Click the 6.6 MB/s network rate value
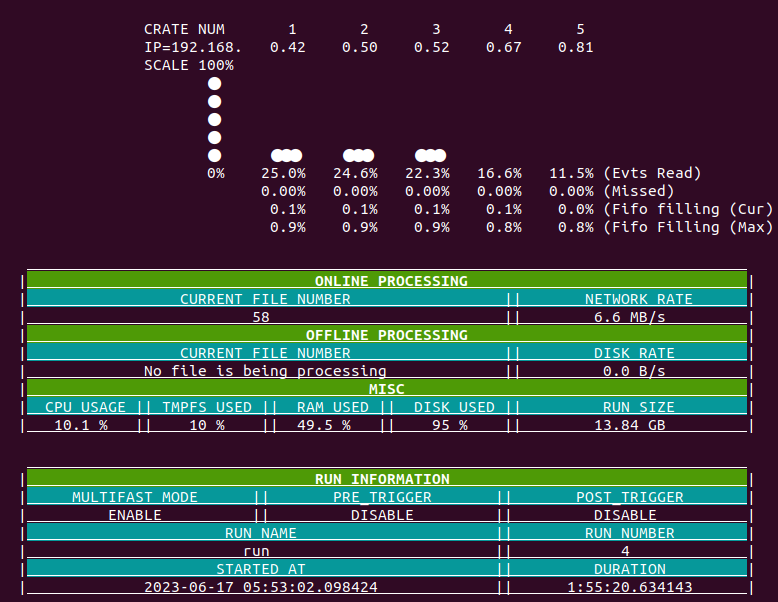The height and width of the screenshot is (602, 778). tap(634, 317)
